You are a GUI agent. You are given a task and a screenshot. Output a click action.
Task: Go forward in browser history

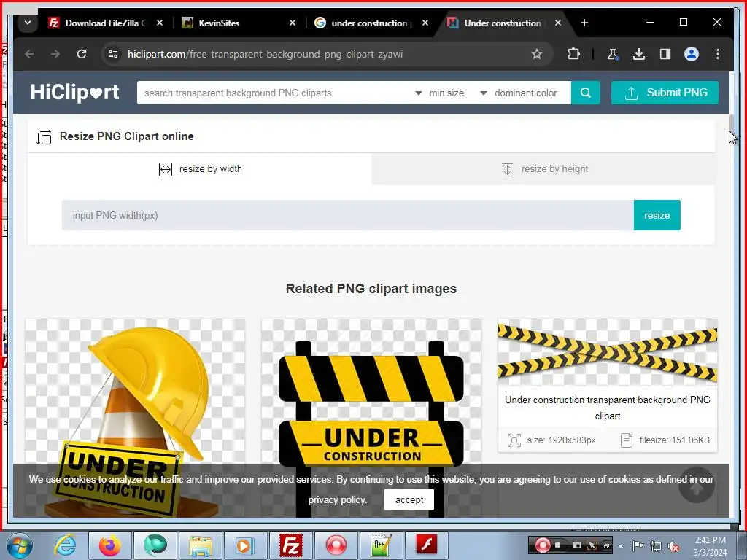tap(55, 54)
